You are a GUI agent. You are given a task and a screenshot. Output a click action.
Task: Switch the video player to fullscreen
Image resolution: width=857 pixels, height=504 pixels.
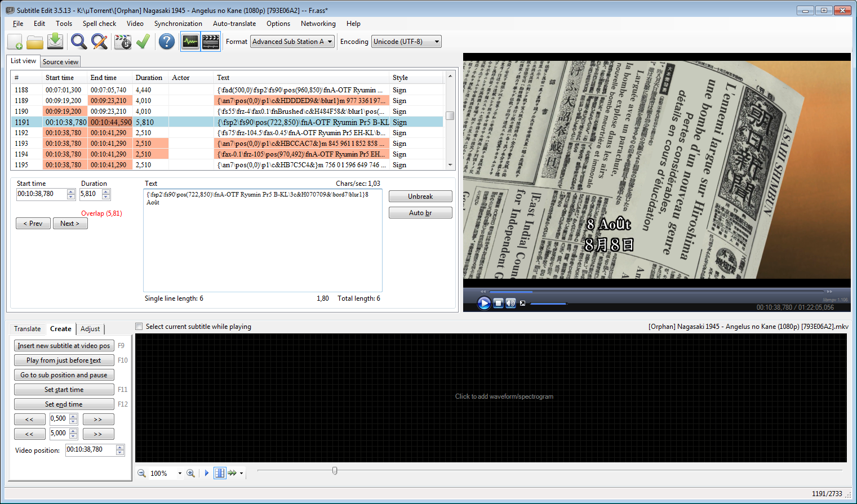coord(522,303)
